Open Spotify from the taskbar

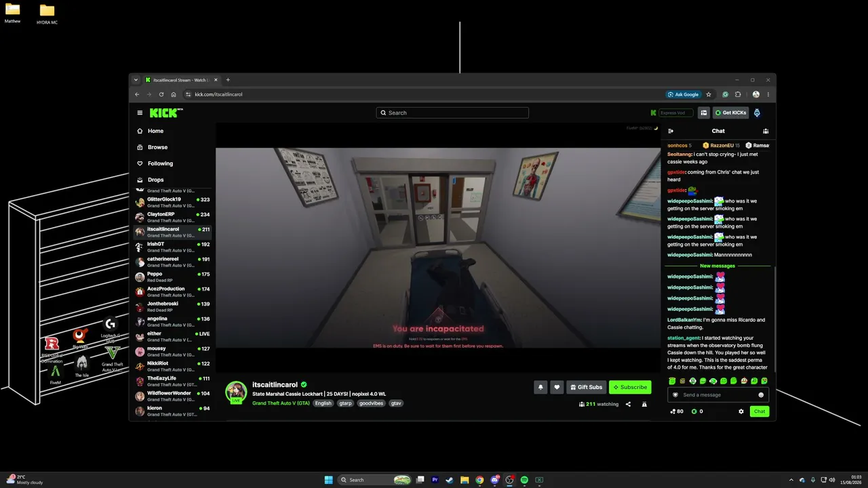click(x=524, y=480)
